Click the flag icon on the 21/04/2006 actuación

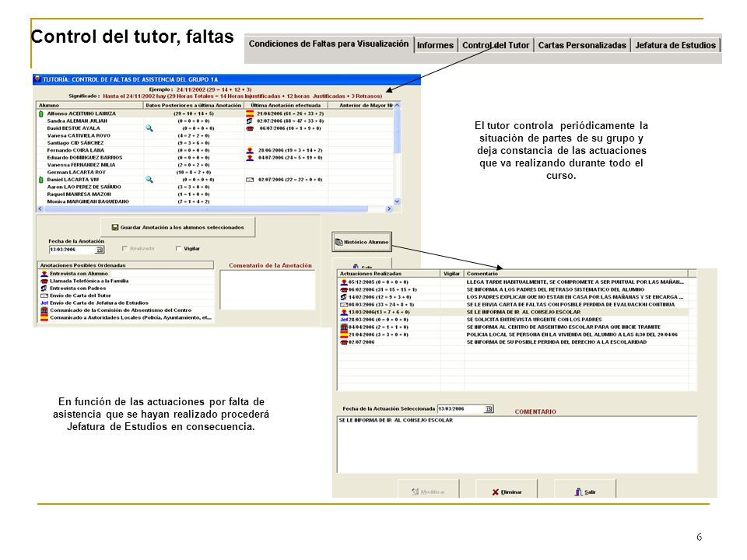tap(344, 334)
